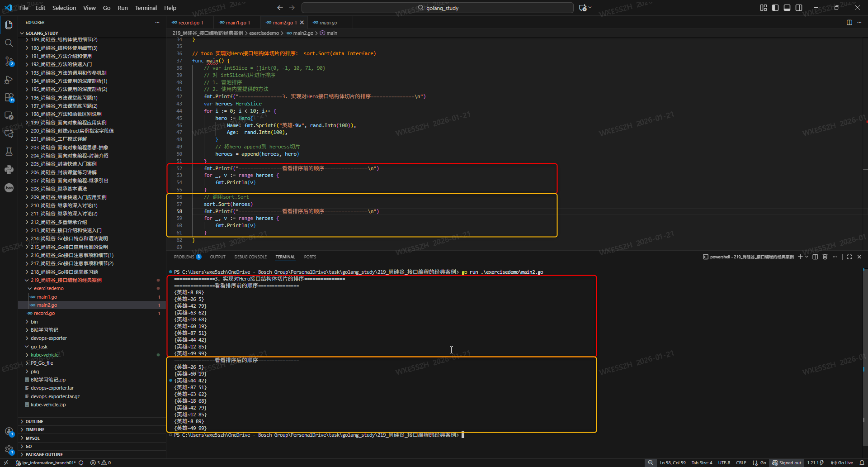868x467 pixels.
Task: Collapse the exercisedemo folder
Action: [49, 288]
